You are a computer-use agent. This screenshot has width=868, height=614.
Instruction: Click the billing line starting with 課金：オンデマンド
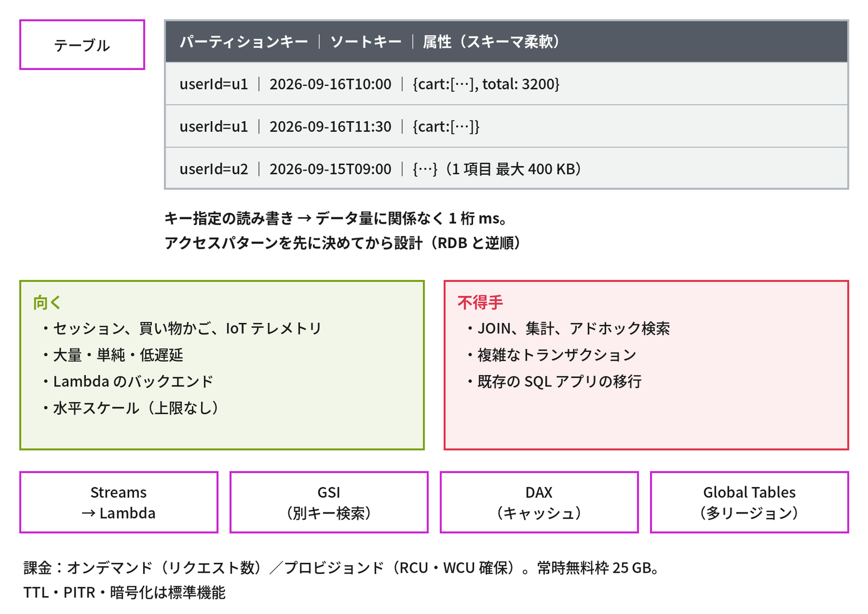pyautogui.click(x=342, y=568)
